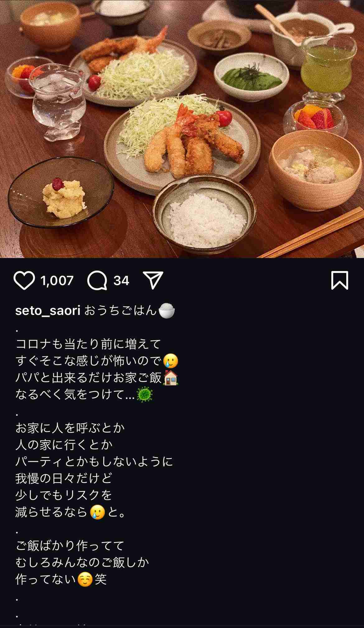Open the 34 comments count
Image resolution: width=364 pixels, height=628 pixels.
click(x=121, y=281)
